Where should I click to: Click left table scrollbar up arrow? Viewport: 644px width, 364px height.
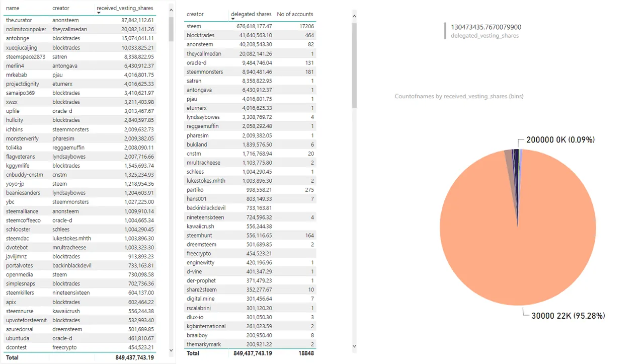coord(171,11)
